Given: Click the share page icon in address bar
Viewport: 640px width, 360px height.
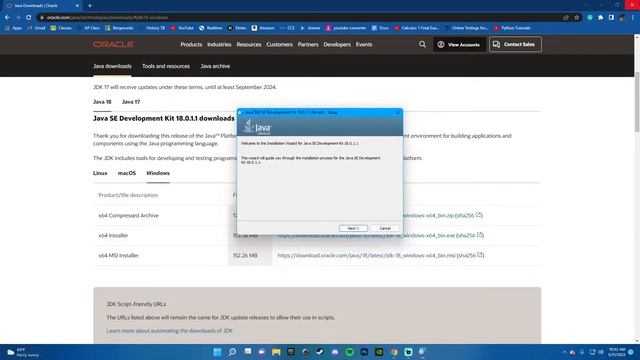Looking at the screenshot, I should [x=566, y=18].
